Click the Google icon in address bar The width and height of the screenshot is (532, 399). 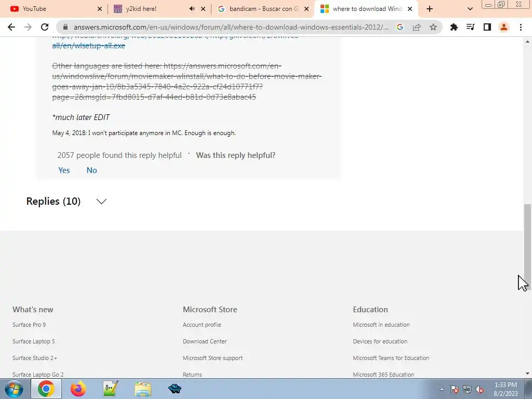pos(400,27)
